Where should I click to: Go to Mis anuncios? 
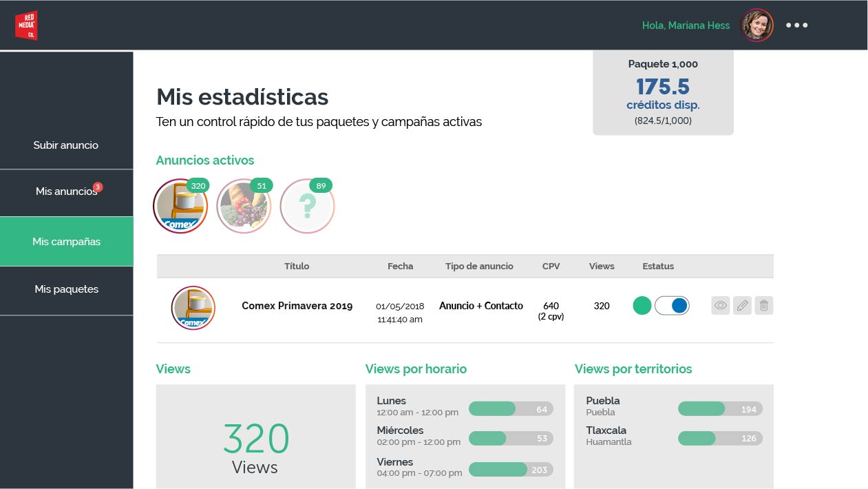point(66,191)
